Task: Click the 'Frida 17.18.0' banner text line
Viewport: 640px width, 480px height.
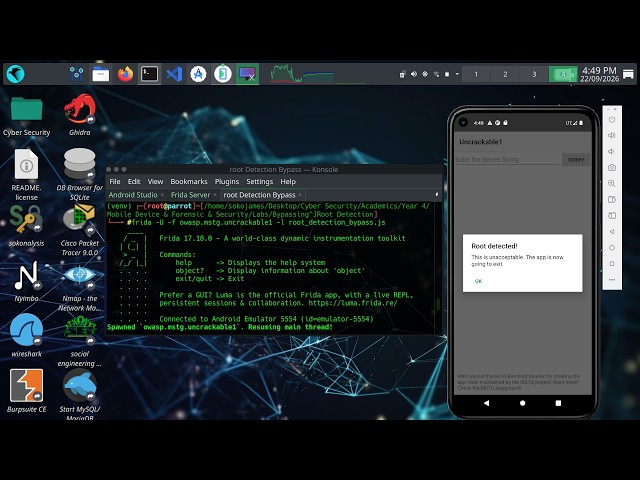Action: pyautogui.click(x=282, y=238)
